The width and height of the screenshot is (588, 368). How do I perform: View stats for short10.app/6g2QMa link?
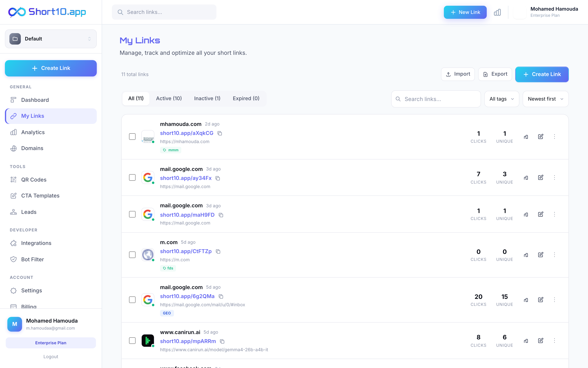(526, 300)
